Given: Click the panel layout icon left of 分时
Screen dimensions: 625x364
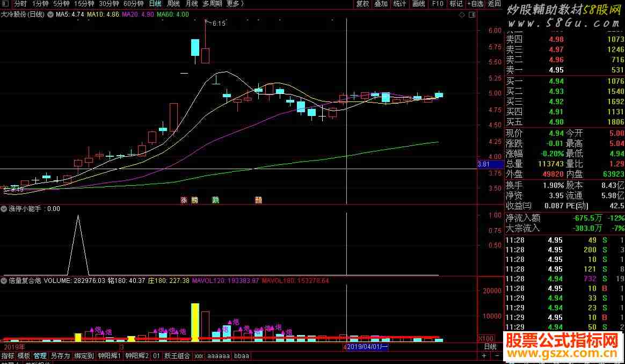Looking at the screenshot, I should tap(5, 4).
